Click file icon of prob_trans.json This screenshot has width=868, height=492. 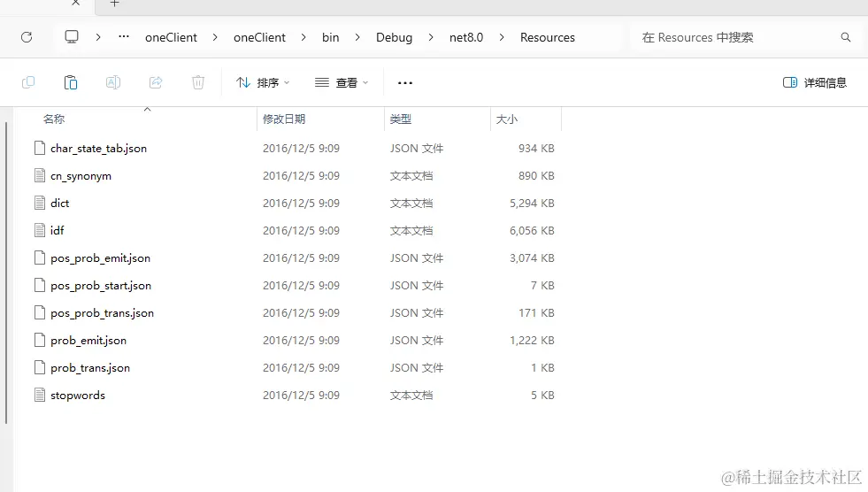(x=39, y=367)
